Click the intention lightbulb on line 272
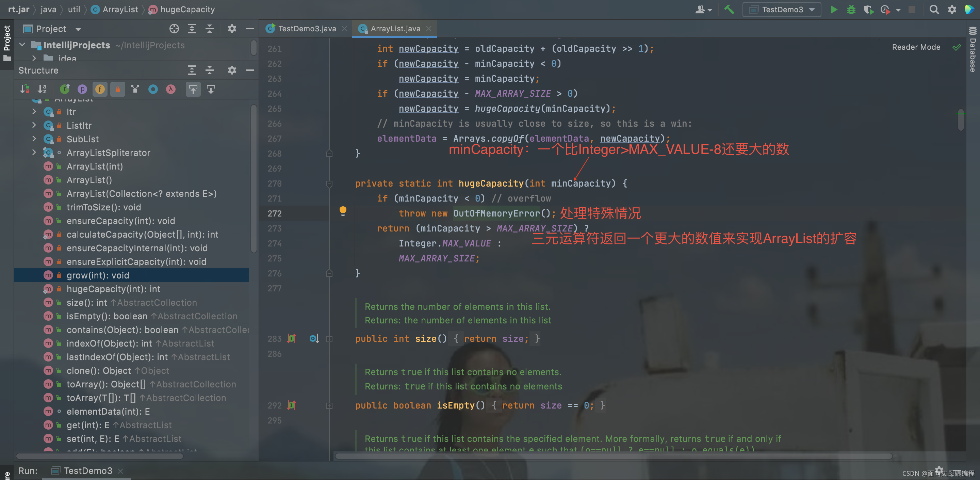Screen dimensions: 980x480 [343, 210]
